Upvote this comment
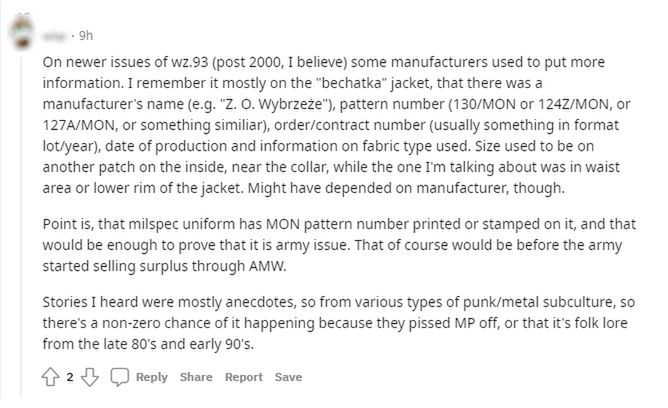 [x=52, y=377]
